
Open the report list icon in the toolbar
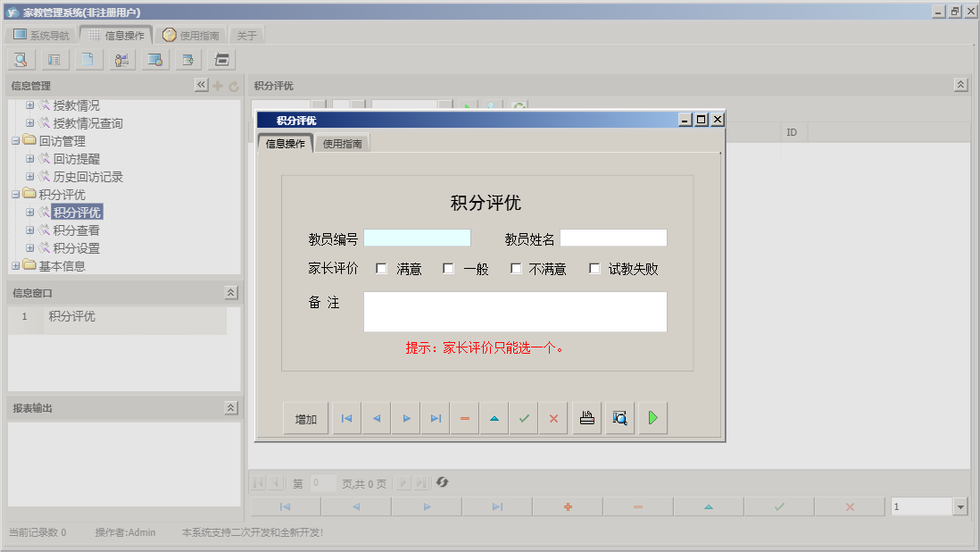tap(54, 59)
